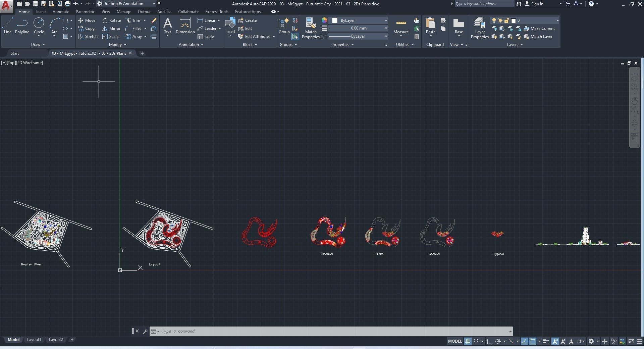
Task: Activate the Trim tool
Action: point(133,20)
